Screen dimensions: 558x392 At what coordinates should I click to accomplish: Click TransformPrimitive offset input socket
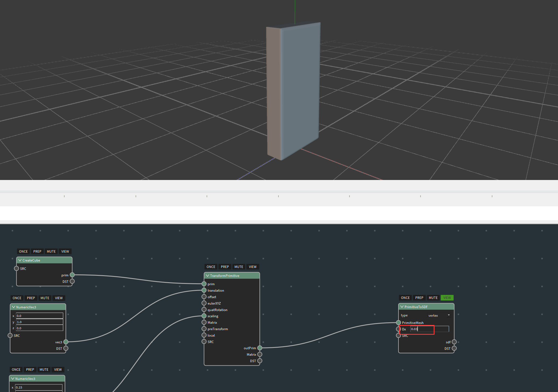point(204,297)
